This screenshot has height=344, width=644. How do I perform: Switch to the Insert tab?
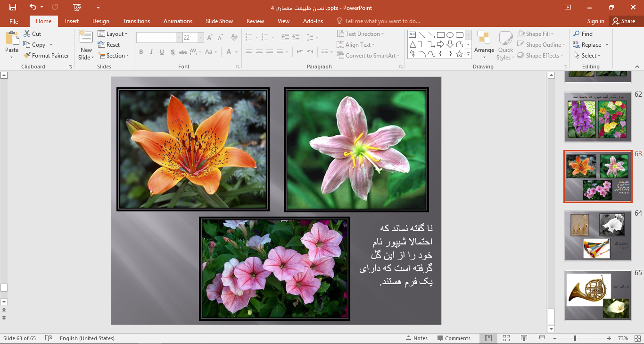pyautogui.click(x=72, y=21)
